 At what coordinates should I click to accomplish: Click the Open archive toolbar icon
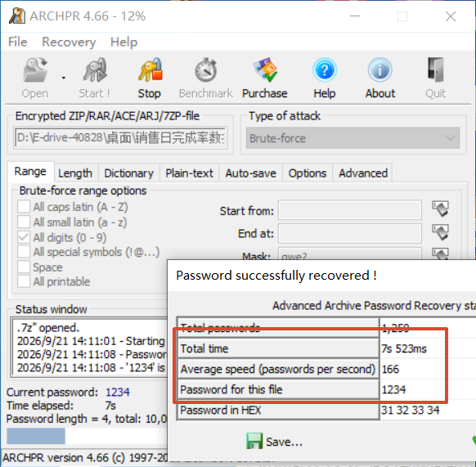[35, 70]
